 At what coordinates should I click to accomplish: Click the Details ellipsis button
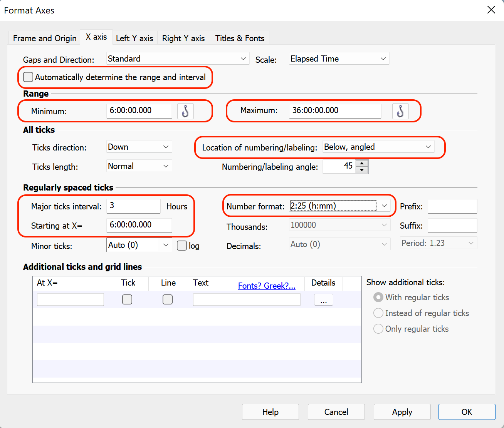pyautogui.click(x=324, y=299)
